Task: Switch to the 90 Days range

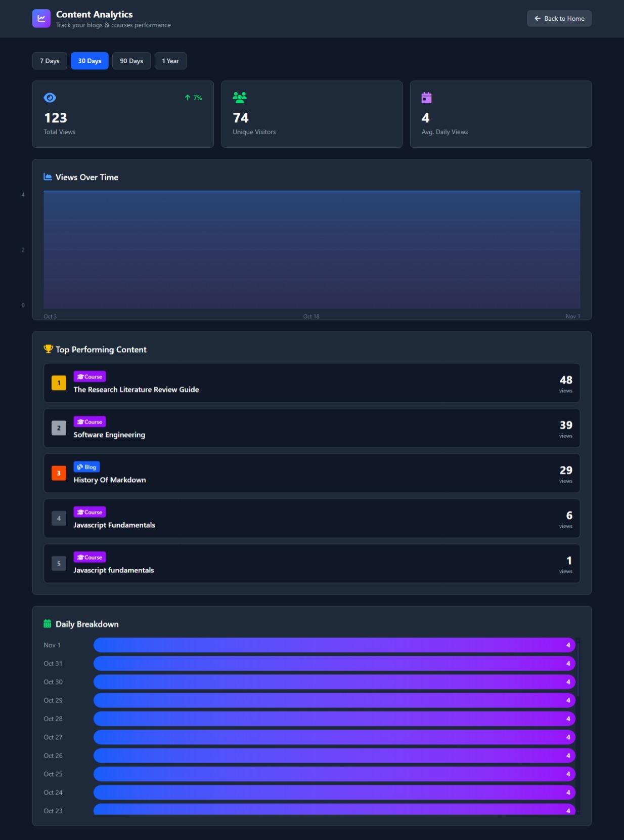Action: (x=131, y=61)
